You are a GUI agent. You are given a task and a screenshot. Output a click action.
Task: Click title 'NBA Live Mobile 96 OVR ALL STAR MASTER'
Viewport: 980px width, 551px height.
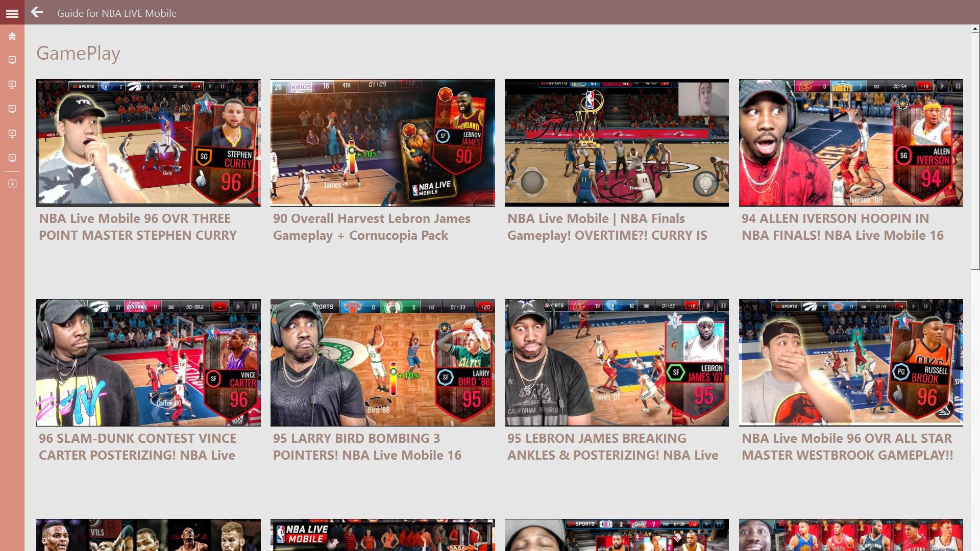(x=847, y=447)
